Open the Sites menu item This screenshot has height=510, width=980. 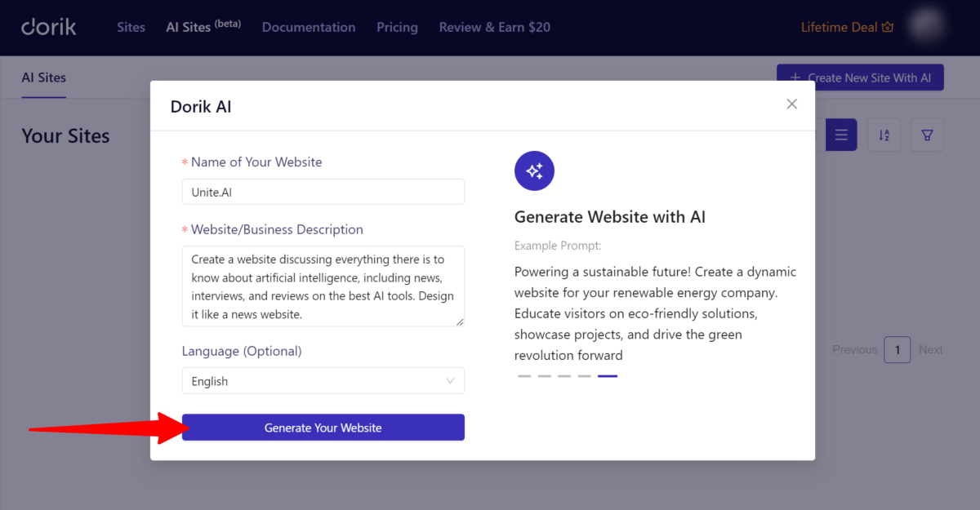pos(131,27)
